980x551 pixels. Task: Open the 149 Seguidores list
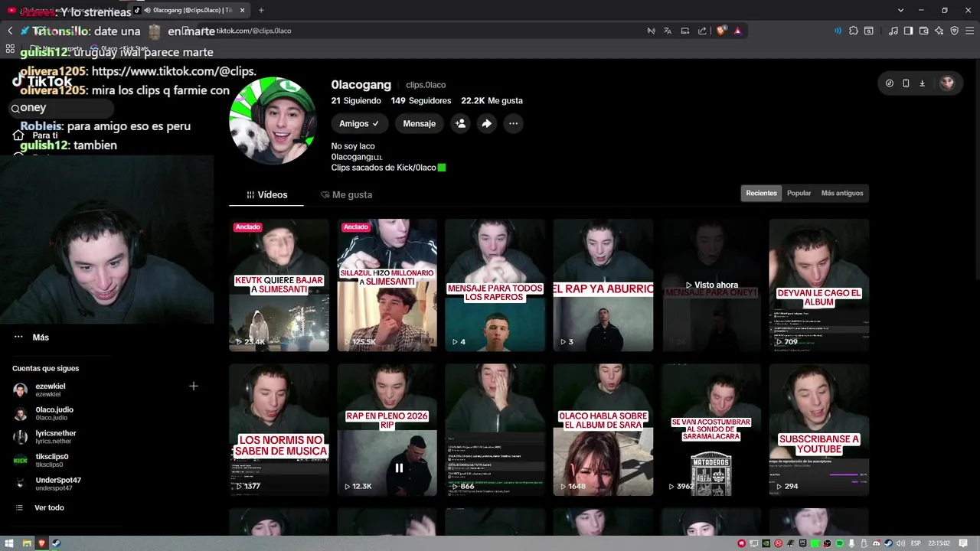(421, 100)
